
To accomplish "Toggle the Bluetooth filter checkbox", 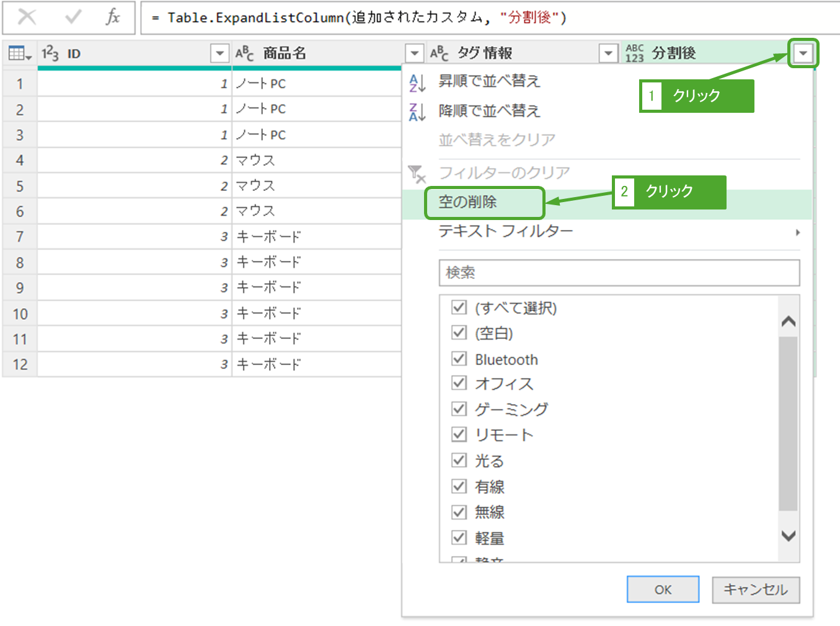I will 459,359.
